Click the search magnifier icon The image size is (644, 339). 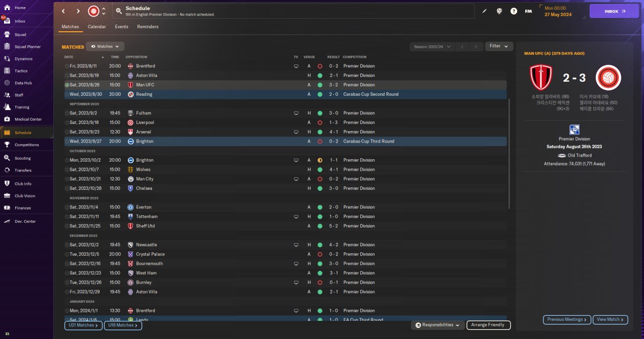point(119,11)
